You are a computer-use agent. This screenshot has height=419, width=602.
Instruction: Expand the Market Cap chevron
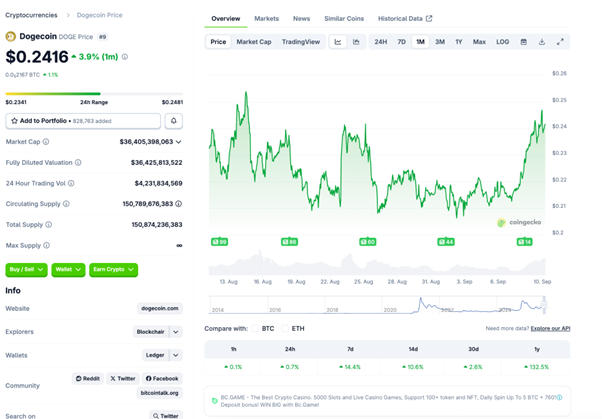pyautogui.click(x=179, y=142)
